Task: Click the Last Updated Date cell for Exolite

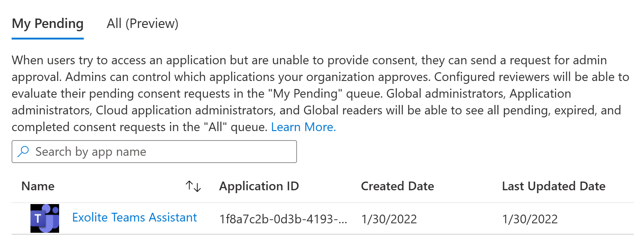Action: coord(530,219)
